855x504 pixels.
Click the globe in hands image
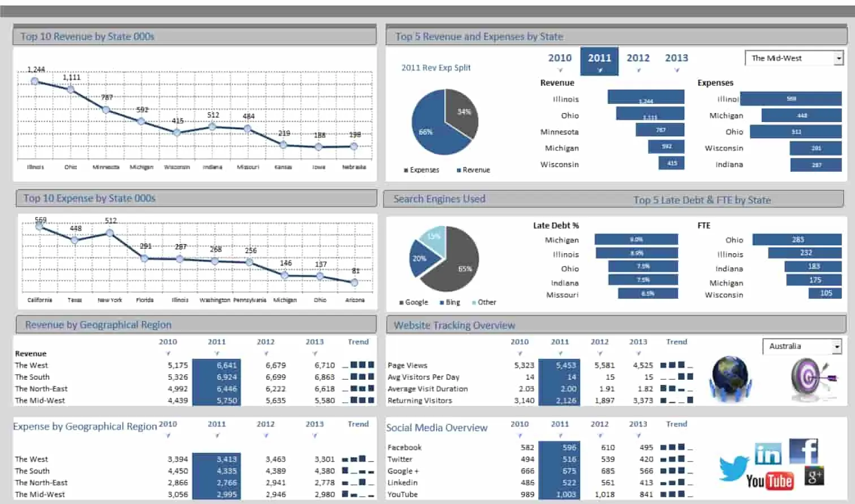[x=729, y=378]
